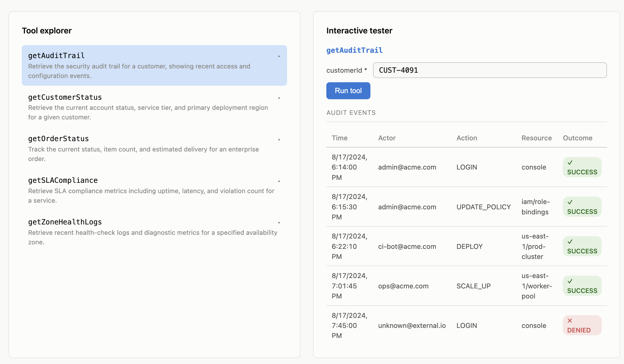
Task: Click admin@acme.com in the LOGIN row
Action: 407,167
